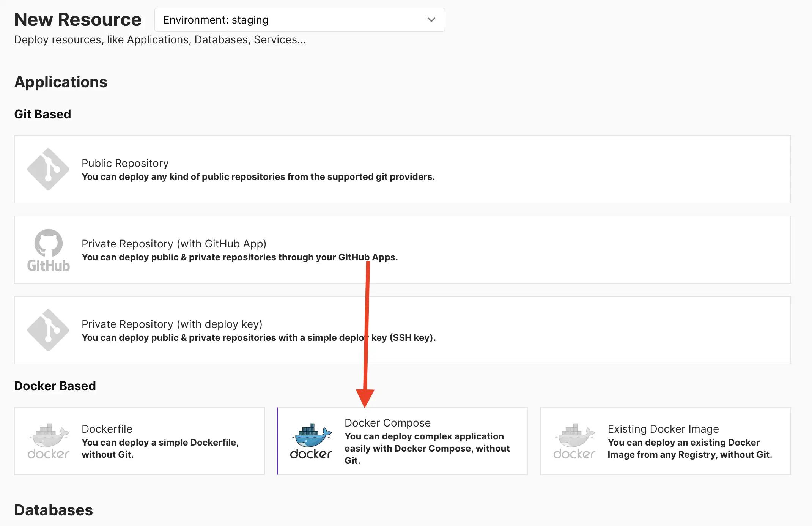Open the Environment: staging dropdown
The width and height of the screenshot is (812, 526).
(300, 20)
